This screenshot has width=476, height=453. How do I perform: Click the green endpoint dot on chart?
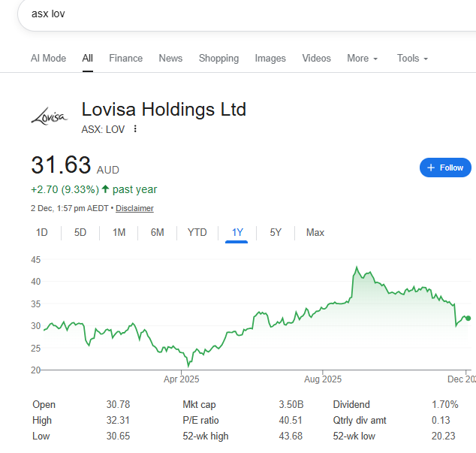[x=468, y=319]
